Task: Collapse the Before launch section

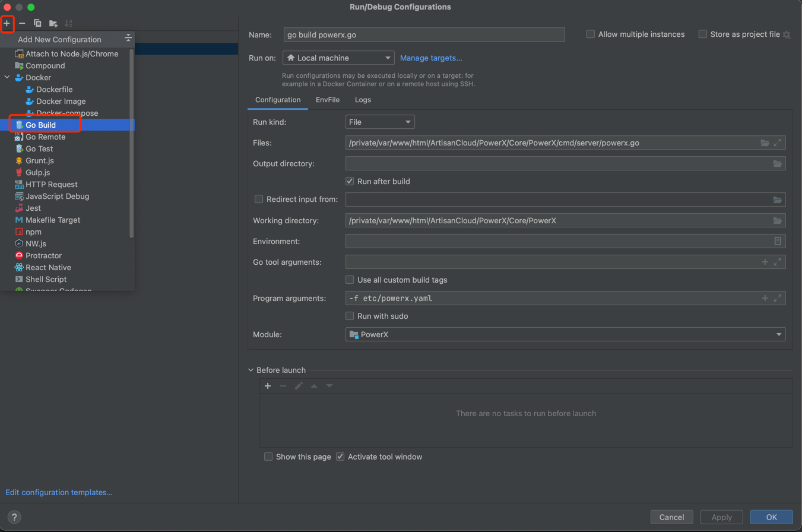Action: (x=251, y=370)
